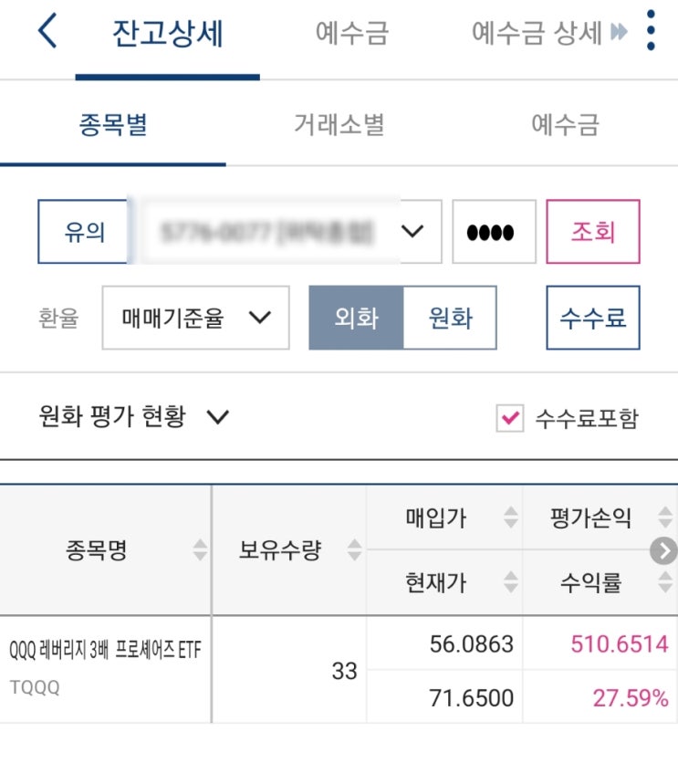Sort by 매입가 column arrows

(x=510, y=518)
